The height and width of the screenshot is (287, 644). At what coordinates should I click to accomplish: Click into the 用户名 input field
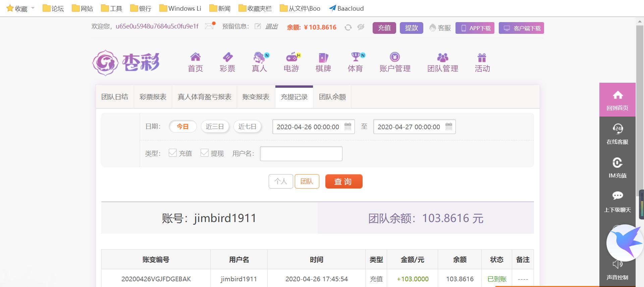click(301, 154)
